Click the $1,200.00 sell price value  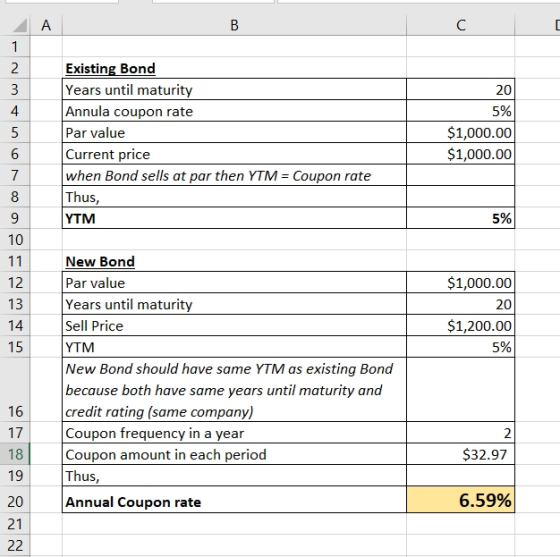tap(461, 326)
